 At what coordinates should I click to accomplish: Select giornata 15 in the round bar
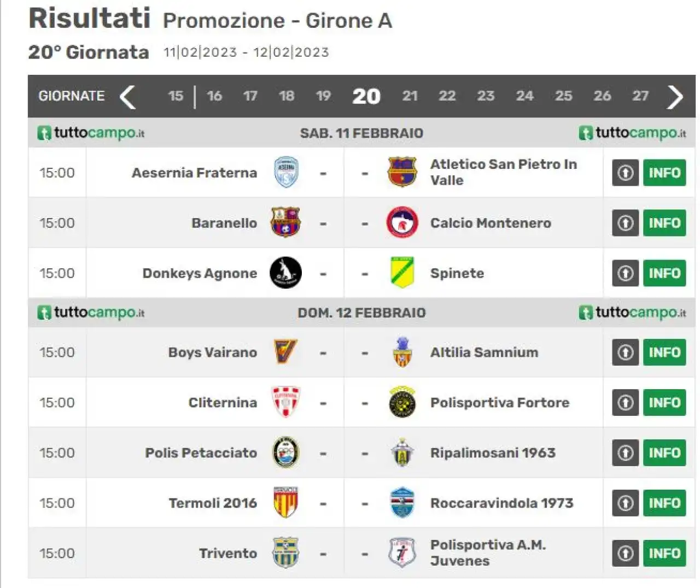click(x=176, y=96)
